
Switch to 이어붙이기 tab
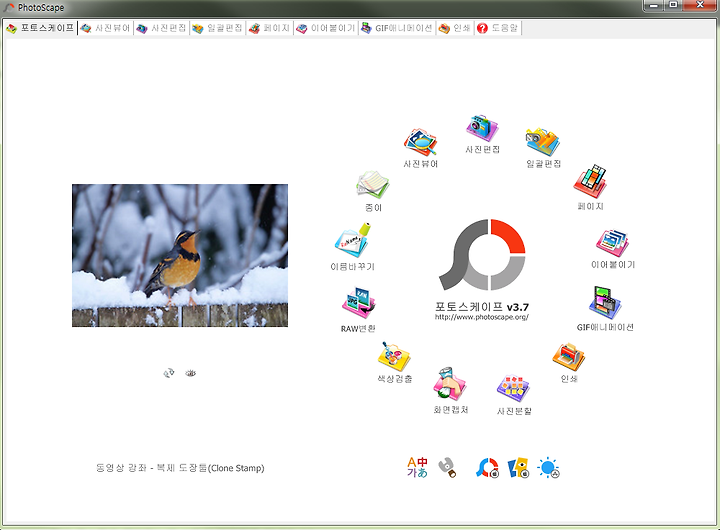pyautogui.click(x=326, y=28)
